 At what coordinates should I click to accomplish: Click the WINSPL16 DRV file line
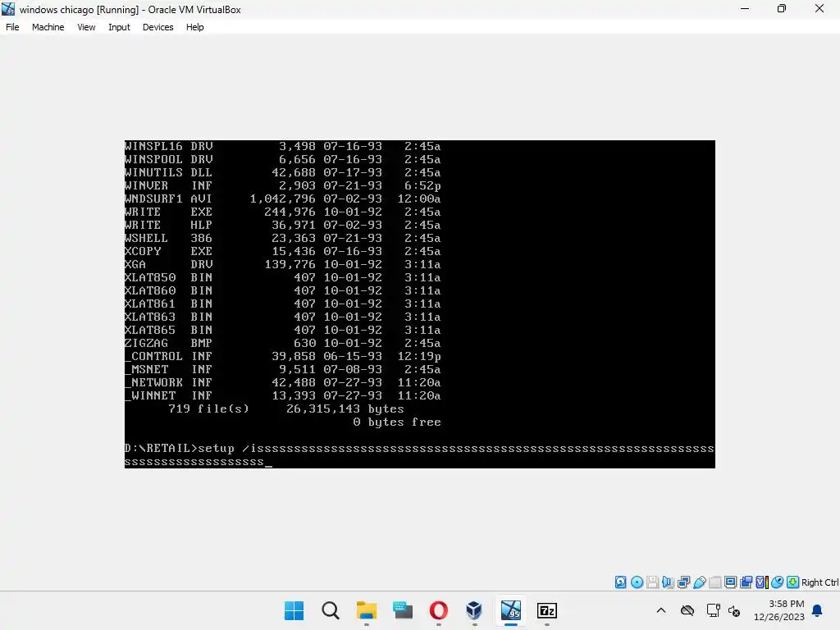[x=283, y=146]
